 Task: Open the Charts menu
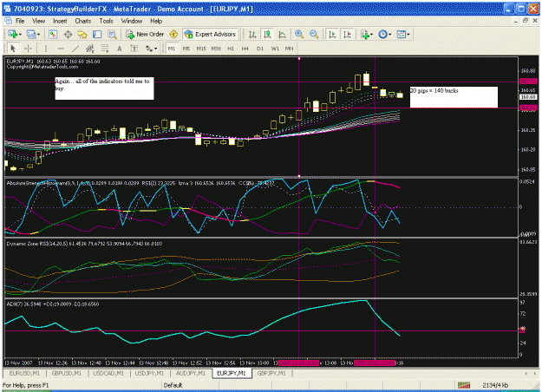pos(83,21)
